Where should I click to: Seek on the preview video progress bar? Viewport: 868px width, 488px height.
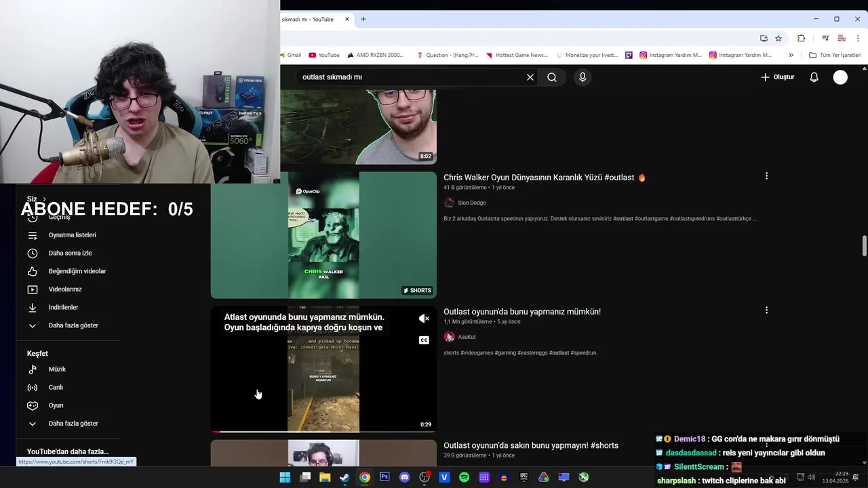tap(323, 432)
